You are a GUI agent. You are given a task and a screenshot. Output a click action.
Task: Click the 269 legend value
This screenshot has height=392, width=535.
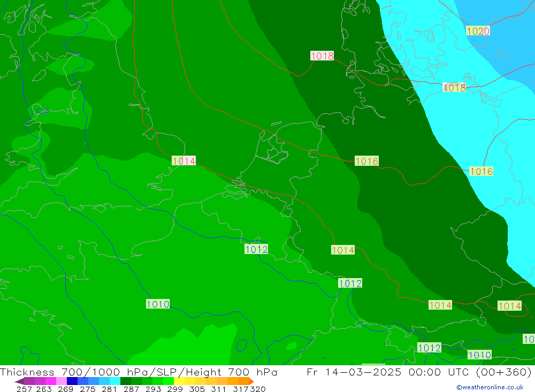point(65,389)
